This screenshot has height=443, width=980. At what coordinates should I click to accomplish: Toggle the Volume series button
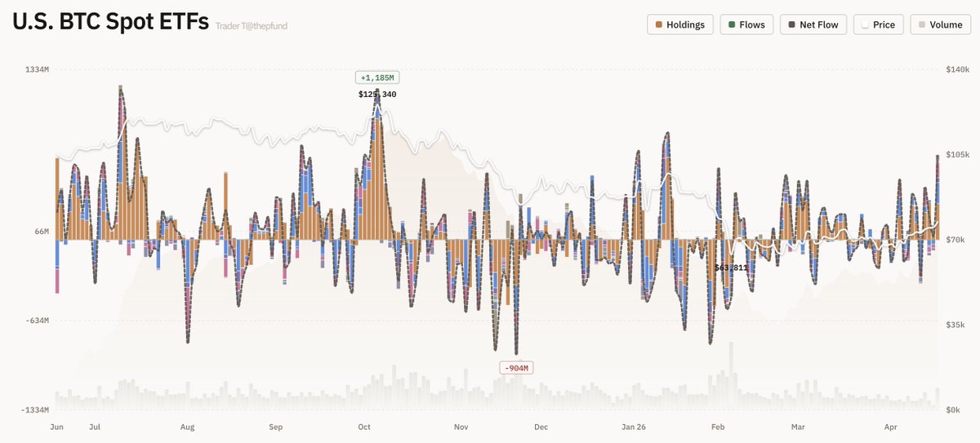939,24
